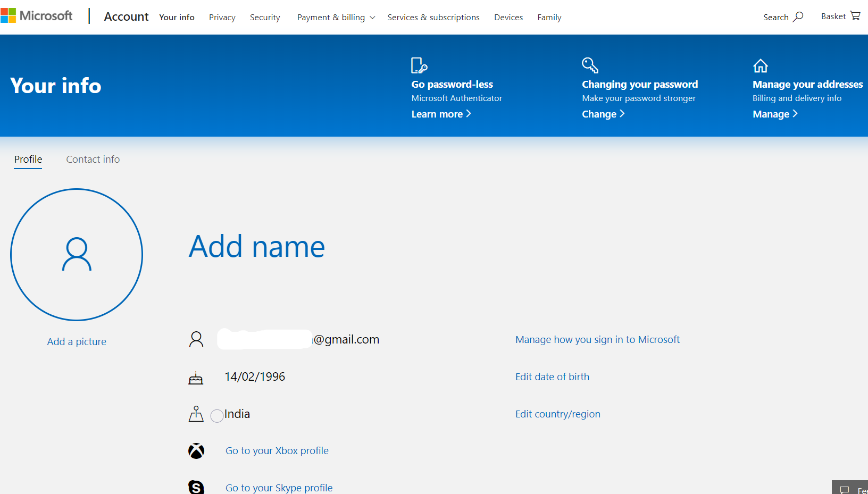Click the Xbox logo icon
Screen dimensions: 868x494
196,451
